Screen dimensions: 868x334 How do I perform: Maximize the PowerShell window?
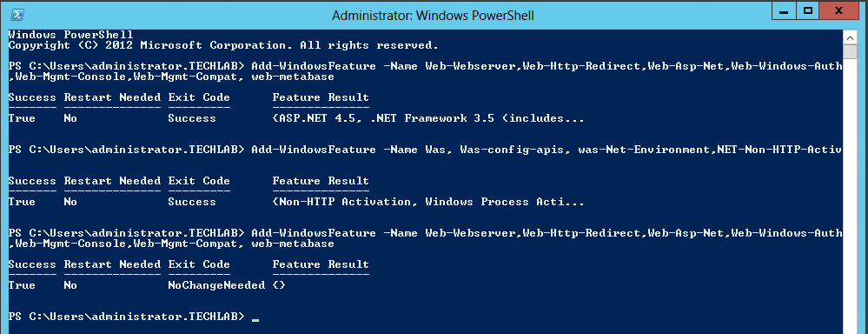[808, 10]
